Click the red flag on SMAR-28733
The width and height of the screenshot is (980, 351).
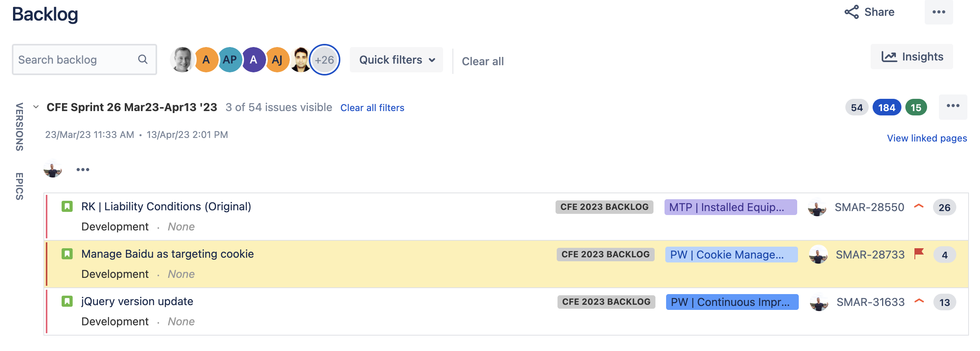(919, 254)
